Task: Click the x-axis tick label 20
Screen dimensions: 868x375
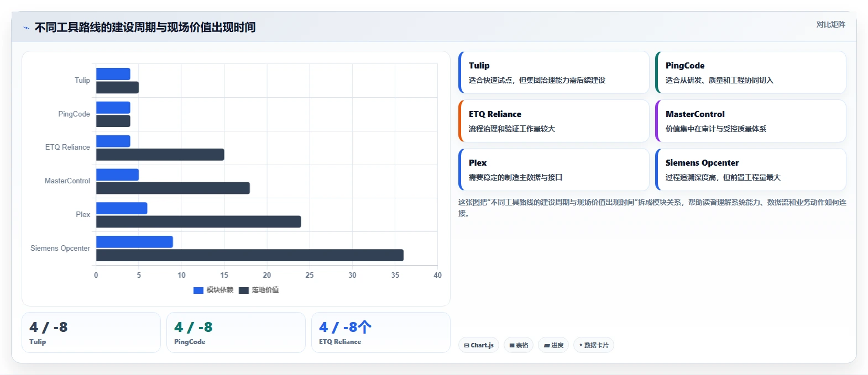Action: (x=267, y=275)
